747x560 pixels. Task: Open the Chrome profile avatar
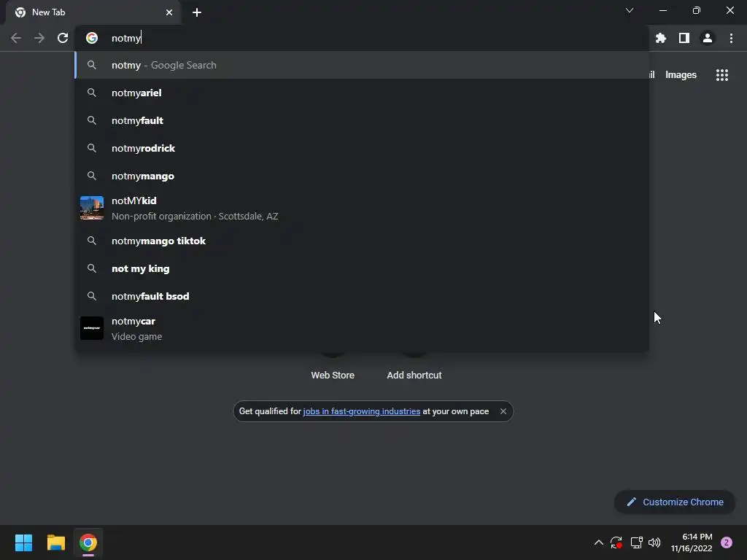pos(708,38)
